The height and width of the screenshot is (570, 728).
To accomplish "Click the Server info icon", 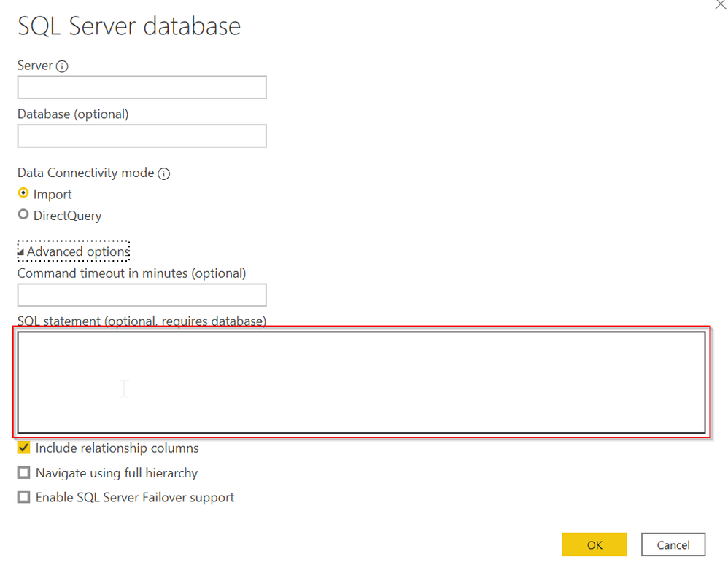I will (x=62, y=66).
